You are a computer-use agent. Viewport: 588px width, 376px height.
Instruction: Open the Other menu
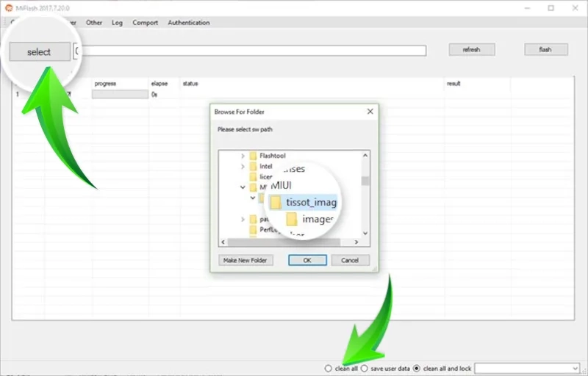pyautogui.click(x=94, y=23)
